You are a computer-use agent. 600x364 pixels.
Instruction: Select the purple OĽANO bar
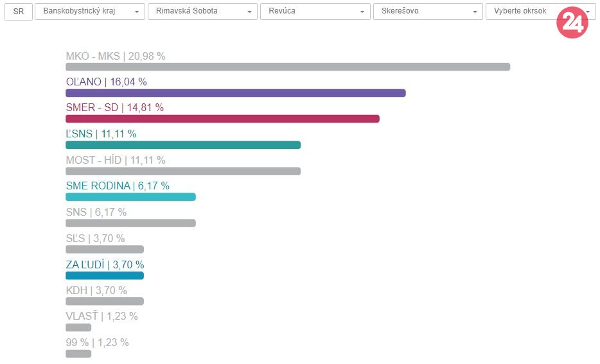235,93
